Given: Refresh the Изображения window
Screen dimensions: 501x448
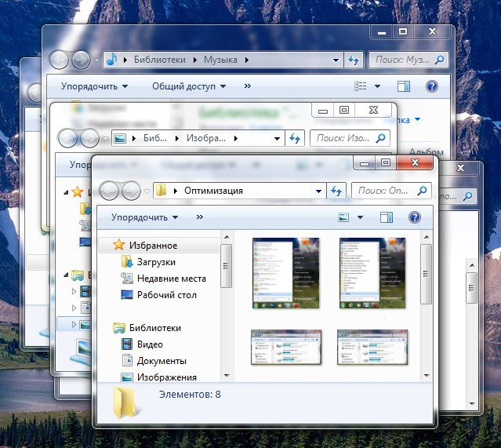Looking at the screenshot, I should 295,138.
